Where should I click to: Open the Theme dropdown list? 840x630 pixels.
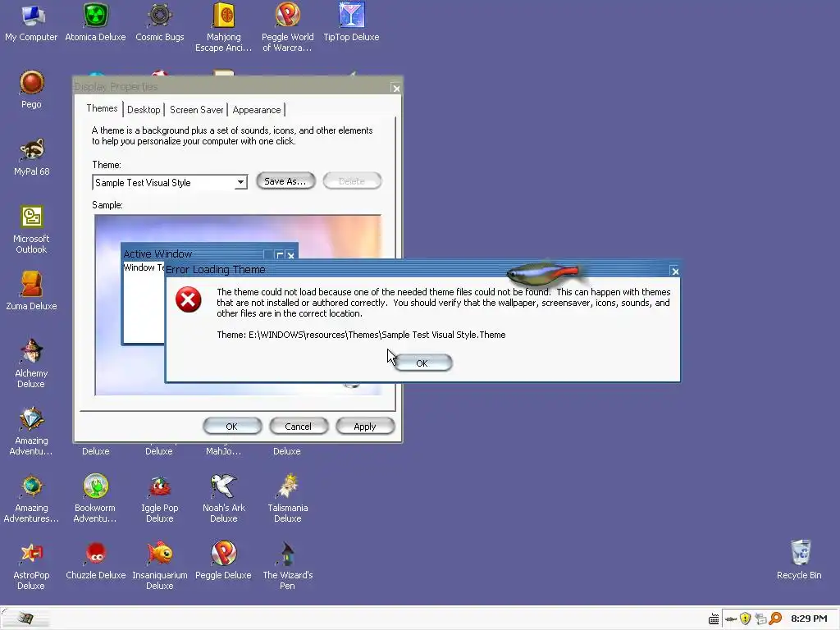pyautogui.click(x=240, y=183)
